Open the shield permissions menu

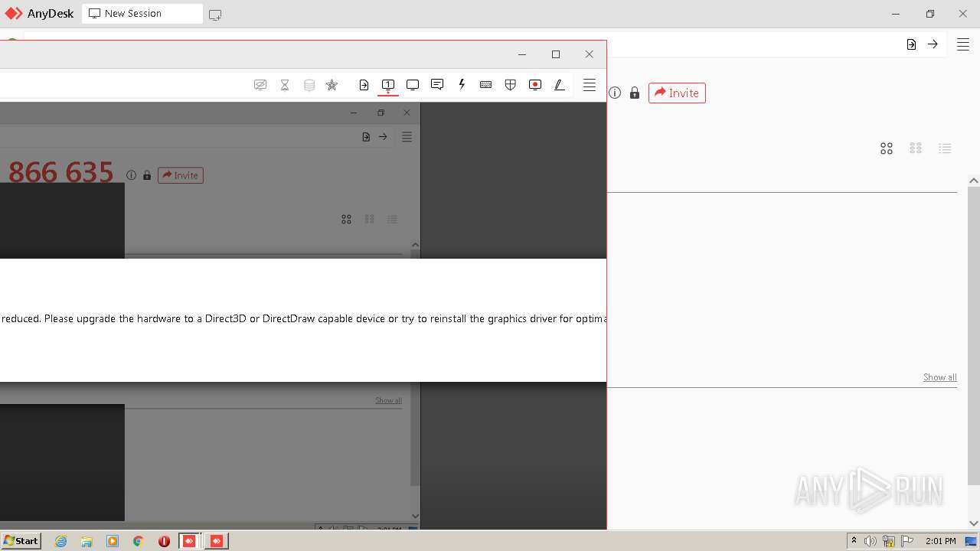pos(511,85)
